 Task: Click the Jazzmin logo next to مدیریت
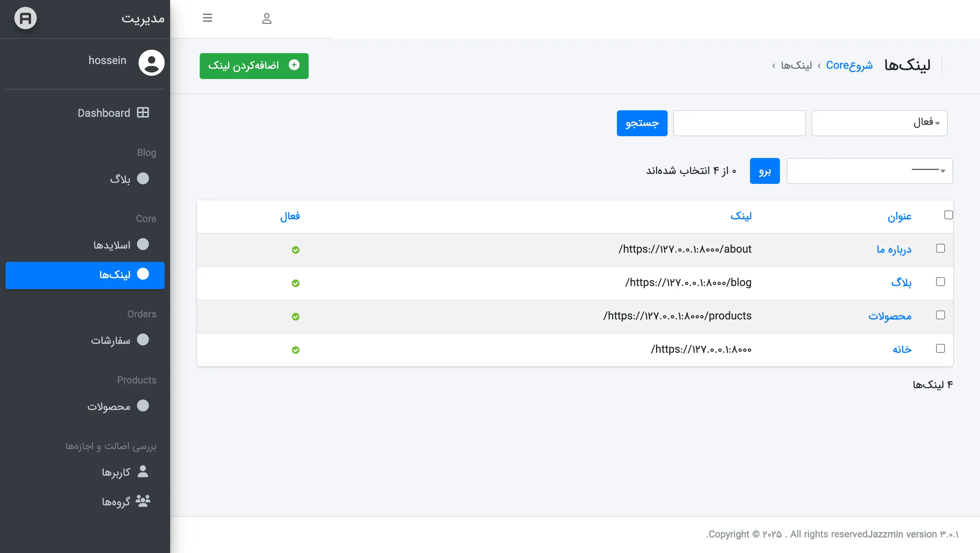pos(26,18)
